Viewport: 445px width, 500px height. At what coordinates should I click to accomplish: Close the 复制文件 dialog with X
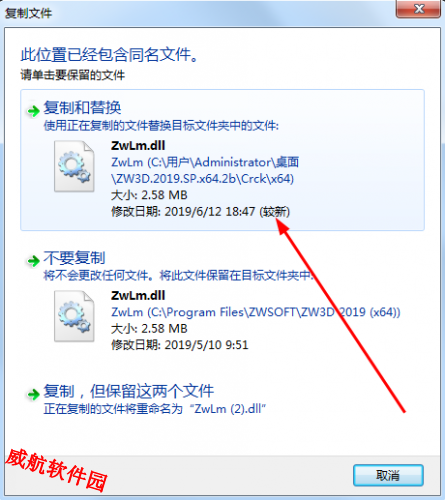419,9
